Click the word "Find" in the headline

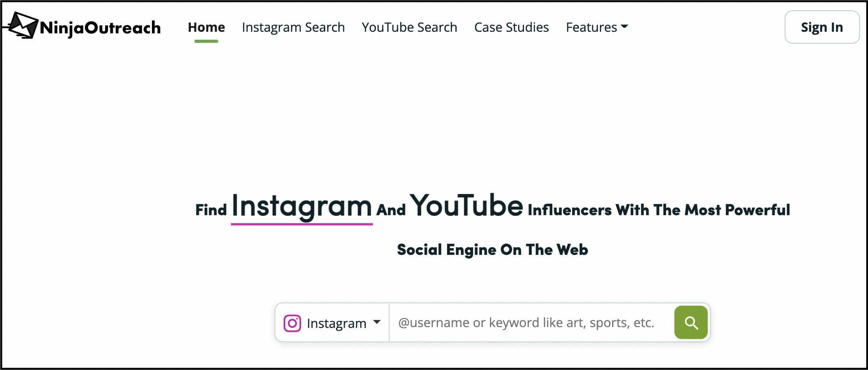coord(211,210)
